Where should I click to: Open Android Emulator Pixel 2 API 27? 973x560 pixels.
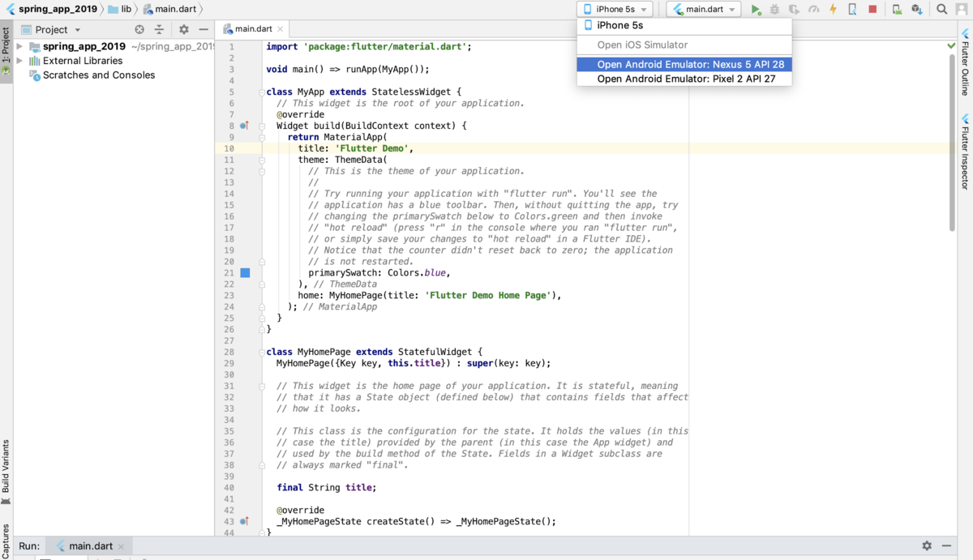tap(684, 79)
